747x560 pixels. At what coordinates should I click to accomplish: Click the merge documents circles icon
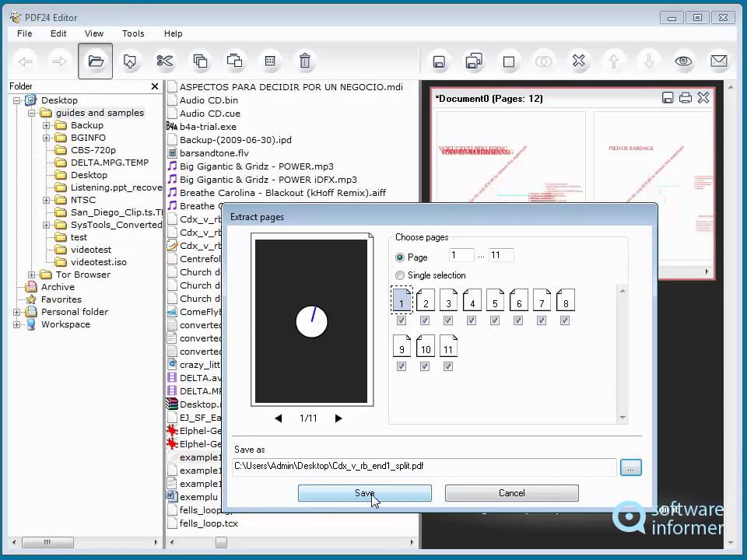click(544, 61)
